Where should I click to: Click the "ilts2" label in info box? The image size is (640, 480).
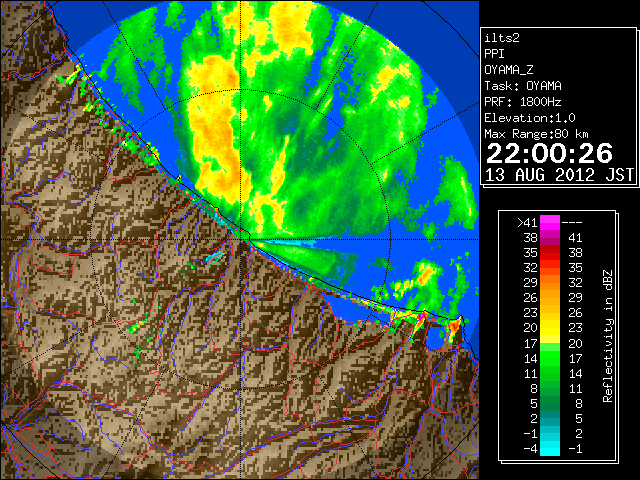pos(502,38)
